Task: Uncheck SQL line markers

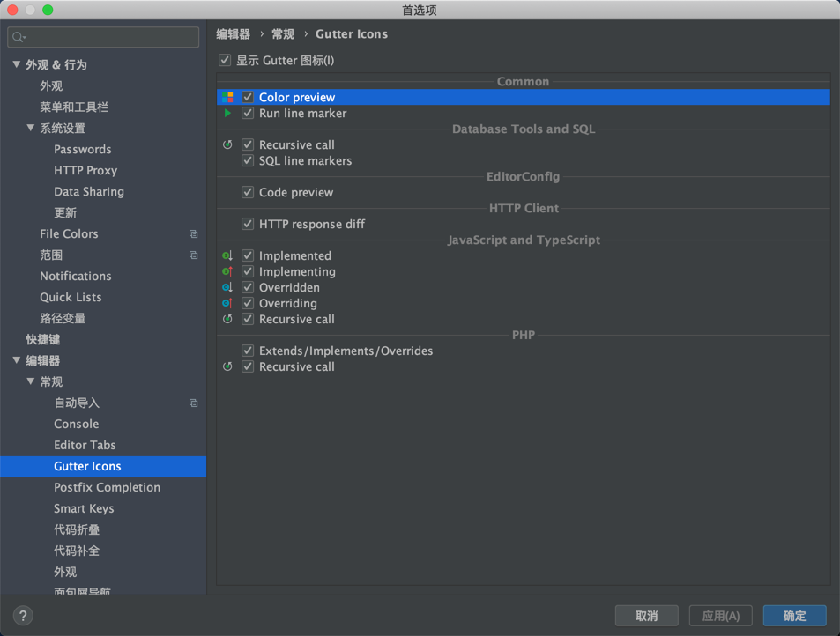Action: 248,160
